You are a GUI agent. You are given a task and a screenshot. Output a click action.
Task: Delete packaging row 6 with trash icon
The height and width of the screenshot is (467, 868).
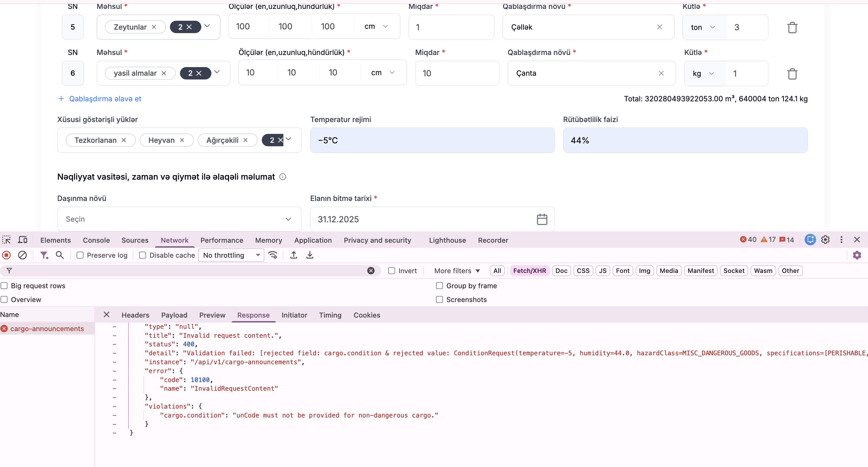tap(792, 73)
